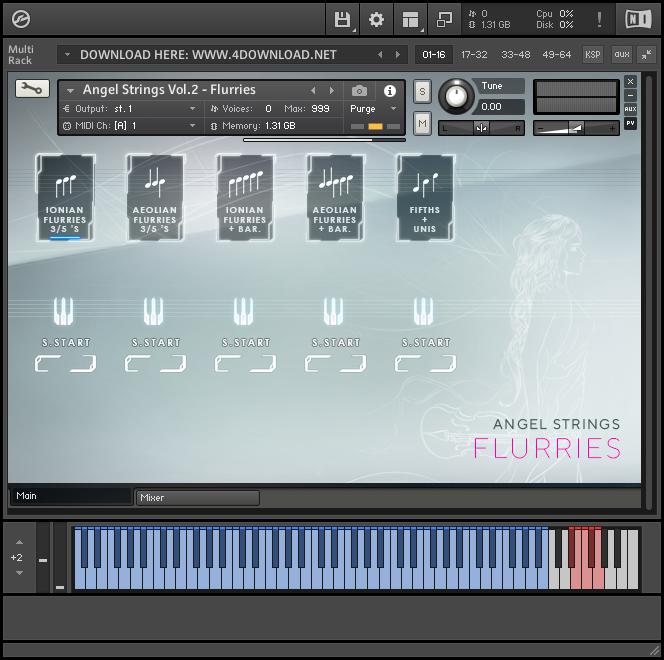The image size is (664, 660).
Task: Click S.START slider under Aeolian Flurries + Bar.
Action: pyautogui.click(x=335, y=363)
